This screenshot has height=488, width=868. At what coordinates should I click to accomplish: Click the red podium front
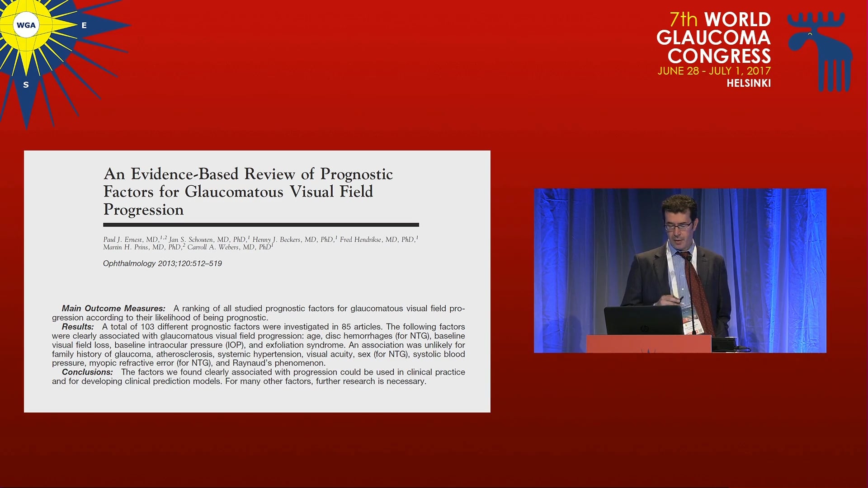648,344
